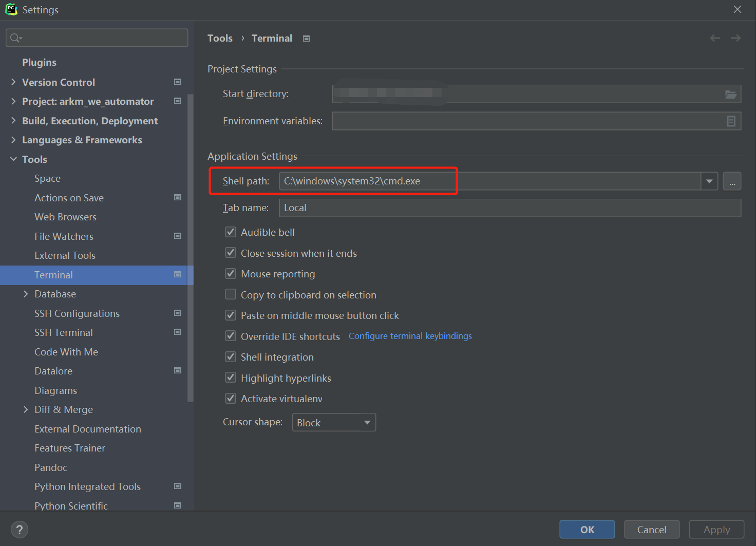Collapse the Tools tree node

tap(13, 159)
